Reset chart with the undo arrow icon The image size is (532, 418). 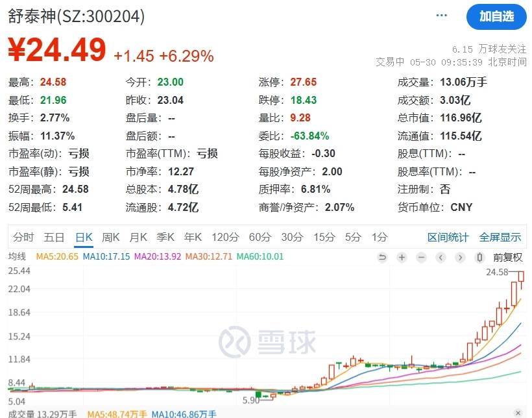(382, 258)
